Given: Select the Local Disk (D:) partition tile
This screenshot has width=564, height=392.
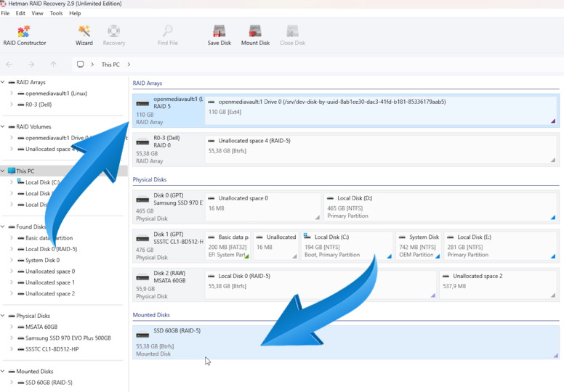Looking at the screenshot, I should (440, 207).
